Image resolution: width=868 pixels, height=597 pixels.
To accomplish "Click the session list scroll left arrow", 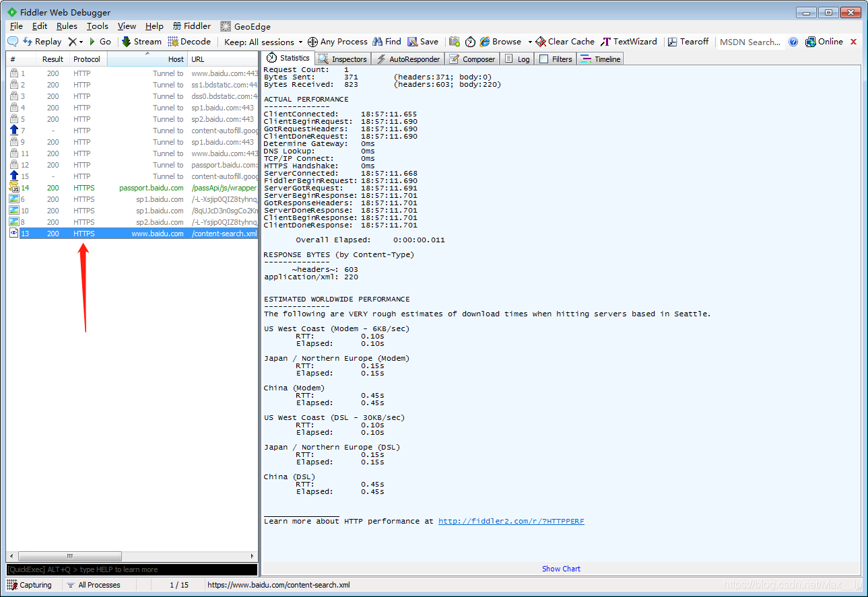I will pos(11,557).
